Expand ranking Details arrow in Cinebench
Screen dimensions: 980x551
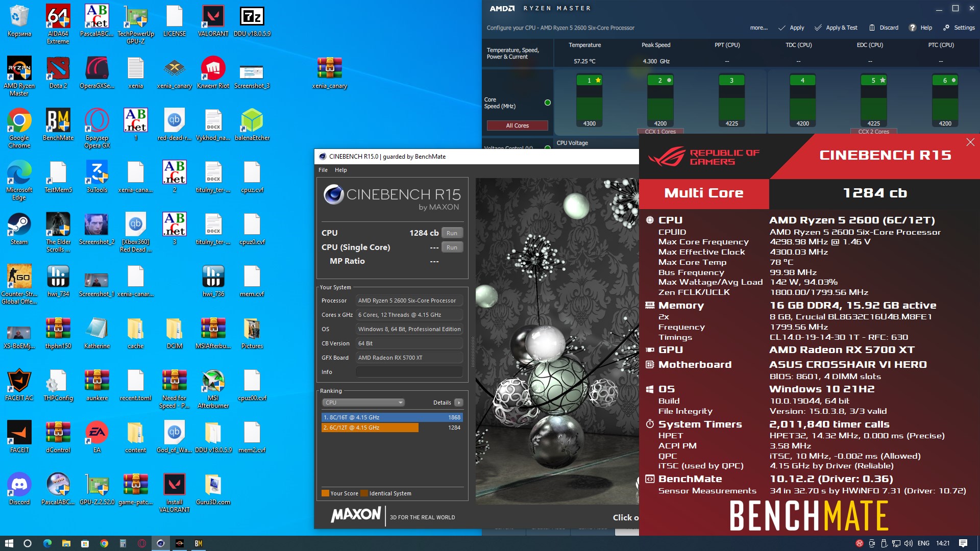(458, 403)
